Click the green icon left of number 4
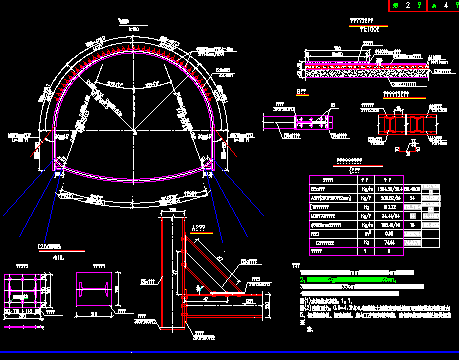This screenshot has height=360, width=459. 434,6
